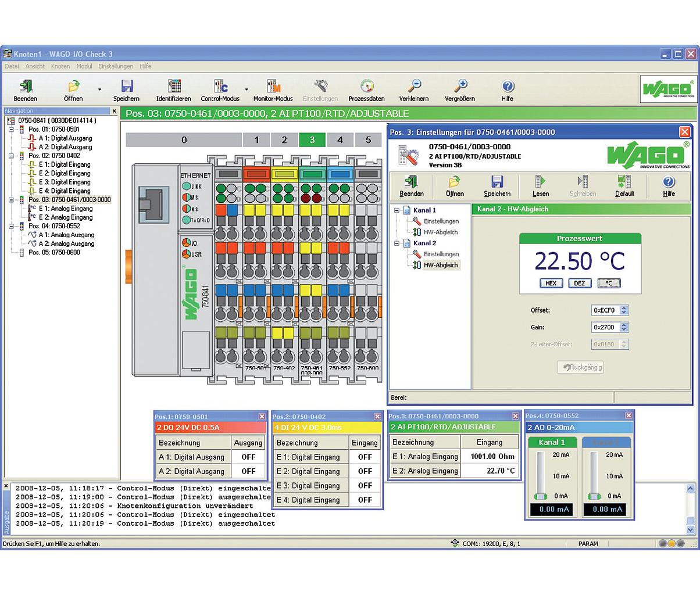
Task: Select Einstellungen under Kanal 2
Action: [x=441, y=255]
